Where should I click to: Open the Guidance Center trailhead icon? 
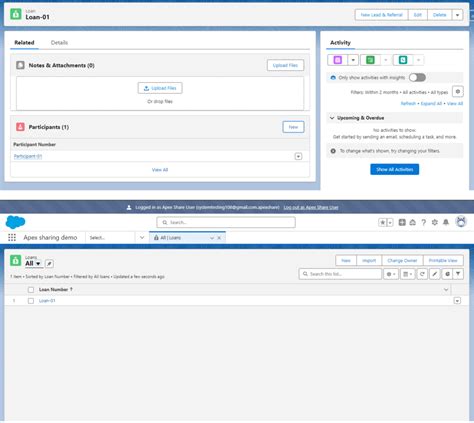pyautogui.click(x=413, y=222)
